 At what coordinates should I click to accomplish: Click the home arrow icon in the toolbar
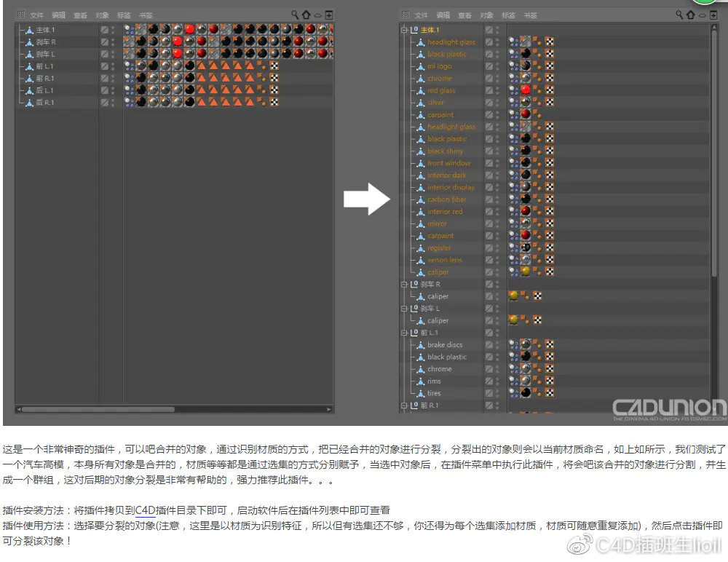coord(690,15)
